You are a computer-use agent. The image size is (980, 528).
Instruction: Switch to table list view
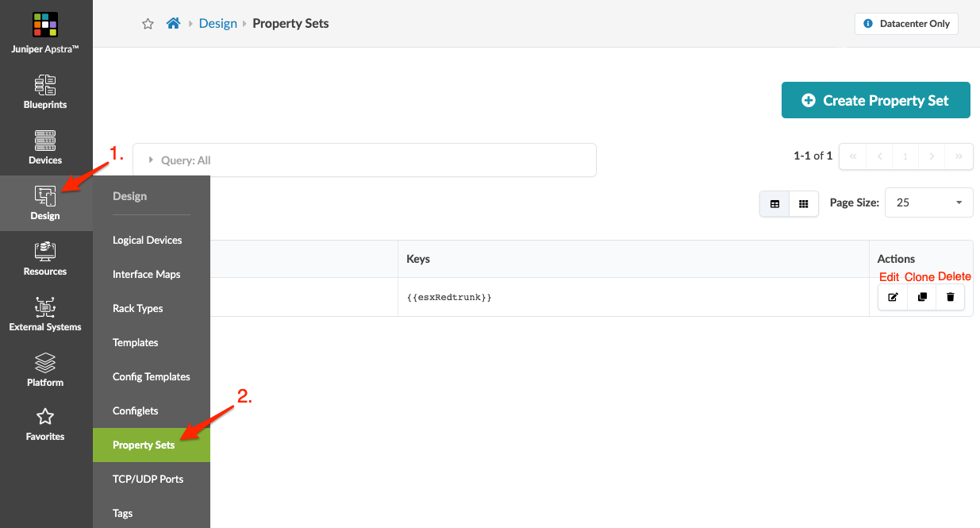pyautogui.click(x=774, y=203)
